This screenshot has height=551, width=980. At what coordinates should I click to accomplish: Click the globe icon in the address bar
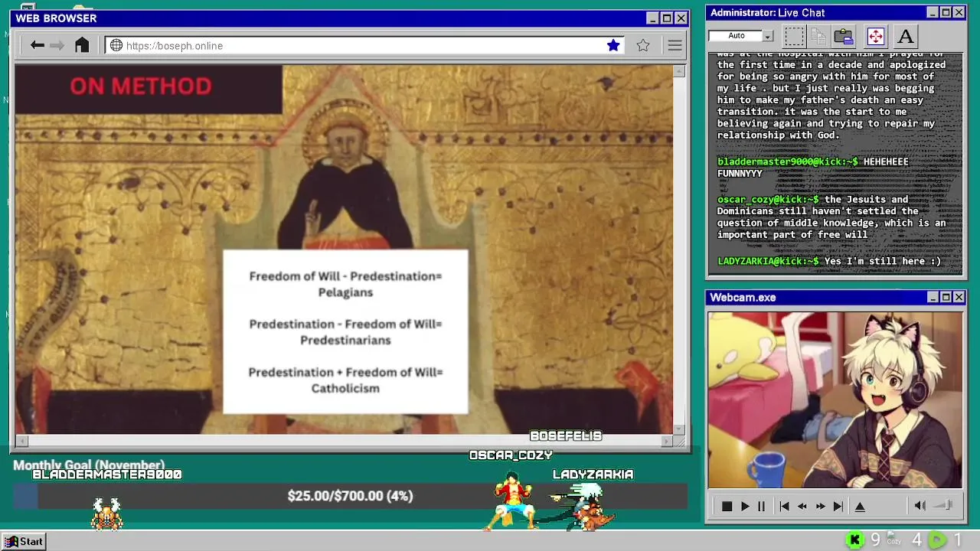tap(116, 46)
